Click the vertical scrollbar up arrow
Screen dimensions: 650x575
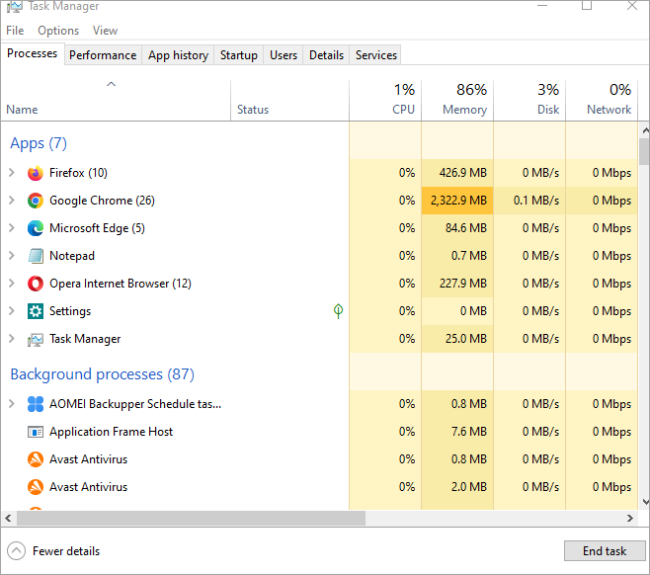[645, 131]
